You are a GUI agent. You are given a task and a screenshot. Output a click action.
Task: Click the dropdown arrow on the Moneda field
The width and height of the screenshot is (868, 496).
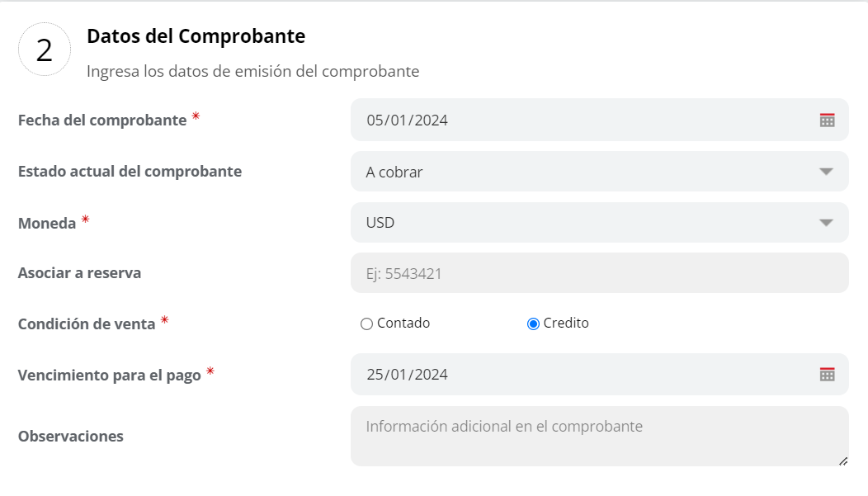tap(826, 222)
